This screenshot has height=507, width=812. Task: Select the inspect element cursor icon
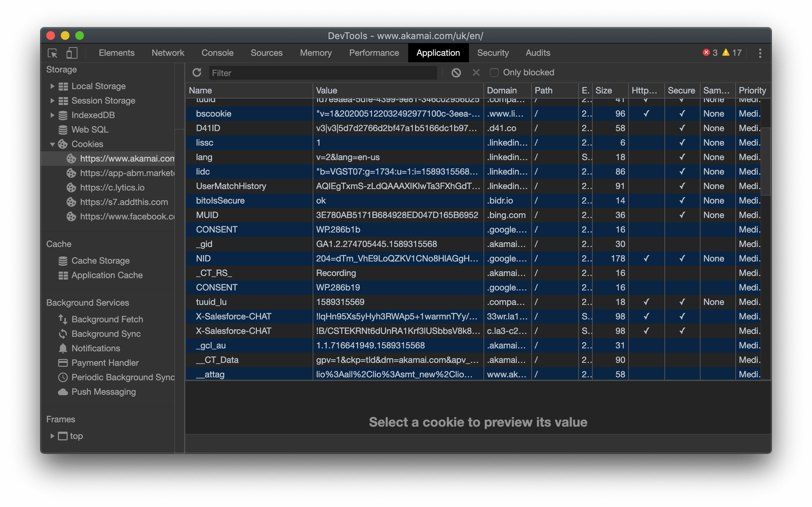click(x=52, y=53)
